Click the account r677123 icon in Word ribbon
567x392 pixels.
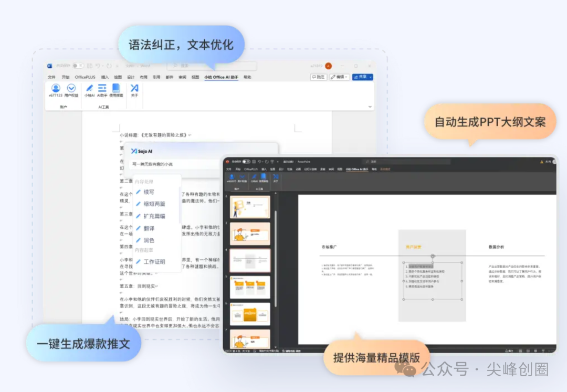[x=56, y=88]
